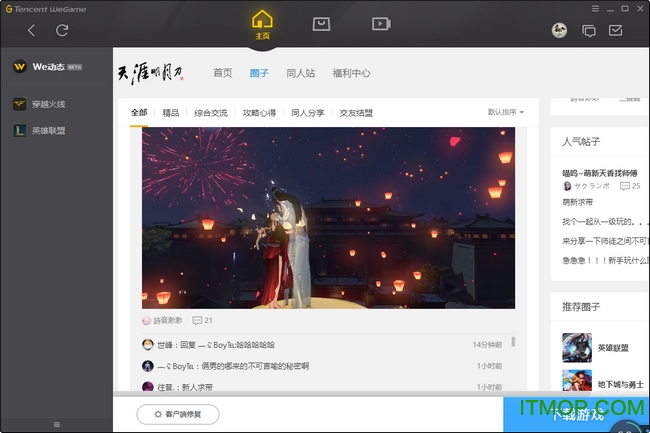Open the chat messages icon

point(589,31)
